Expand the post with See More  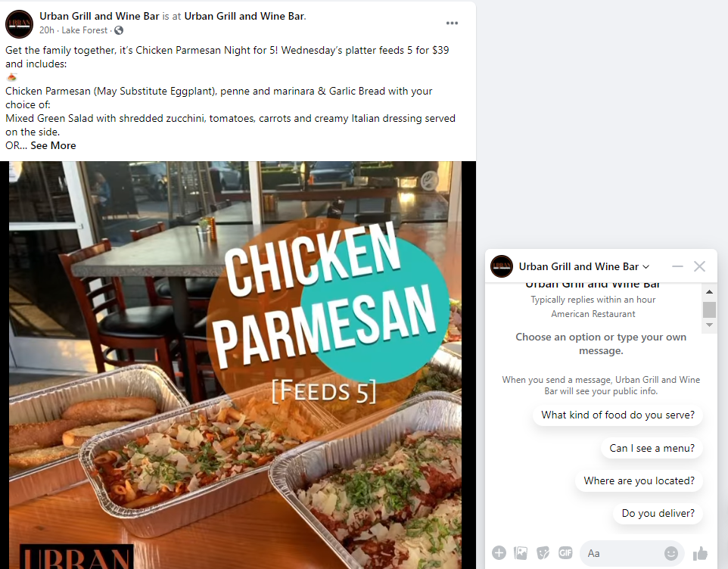point(53,145)
